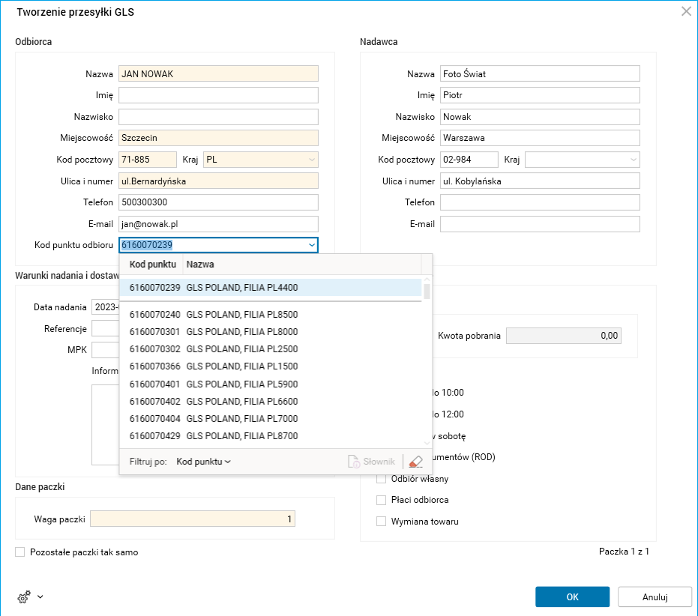This screenshot has height=616, width=698.
Task: Enable Pozostałe paczki tak samo checkbox
Action: tap(20, 552)
